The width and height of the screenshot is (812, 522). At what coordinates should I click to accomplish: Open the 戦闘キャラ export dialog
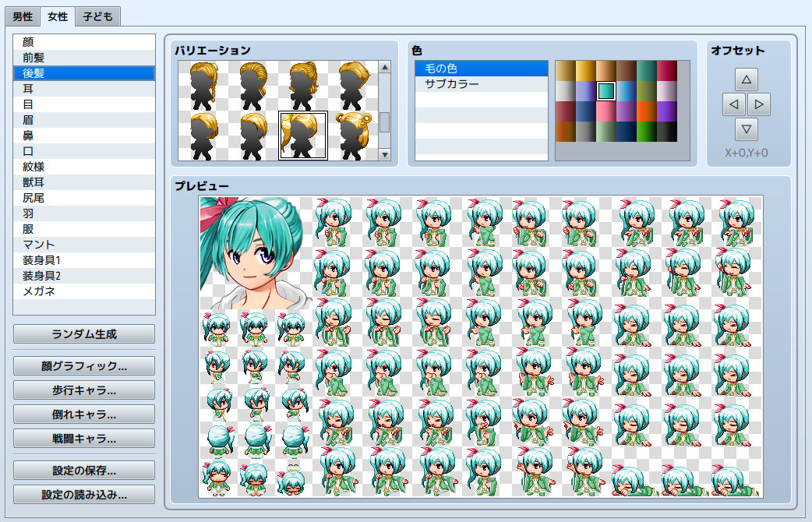[x=83, y=438]
